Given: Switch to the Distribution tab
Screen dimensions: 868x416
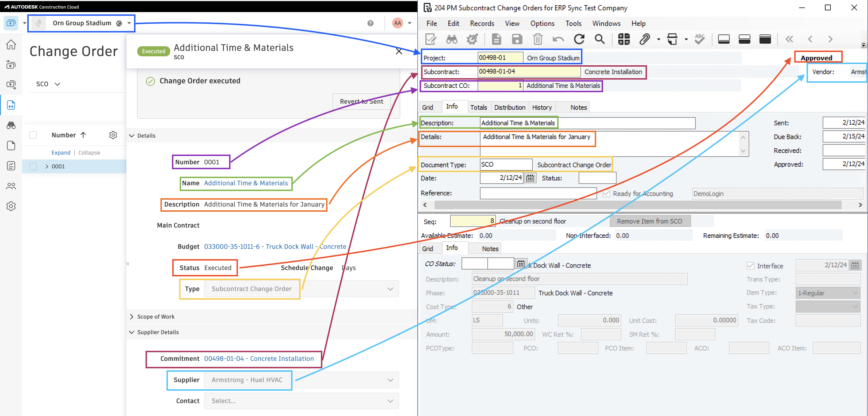Looking at the screenshot, I should 509,107.
